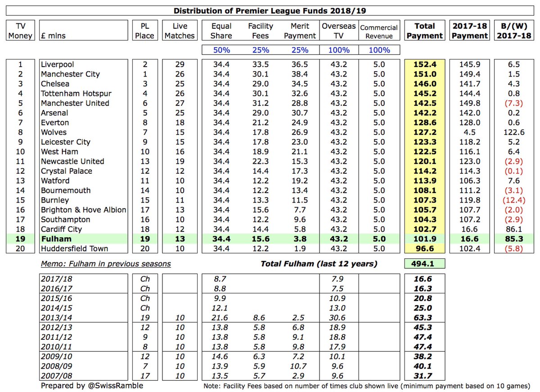The height and width of the screenshot is (392, 540).
Task: Click Fulham's total payment 101.9
Action: click(425, 239)
